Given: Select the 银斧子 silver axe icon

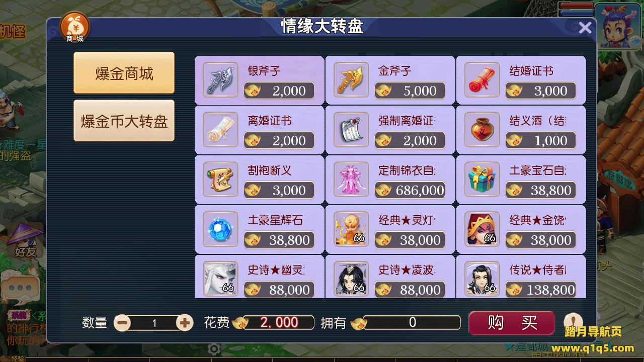Looking at the screenshot, I should [x=220, y=80].
